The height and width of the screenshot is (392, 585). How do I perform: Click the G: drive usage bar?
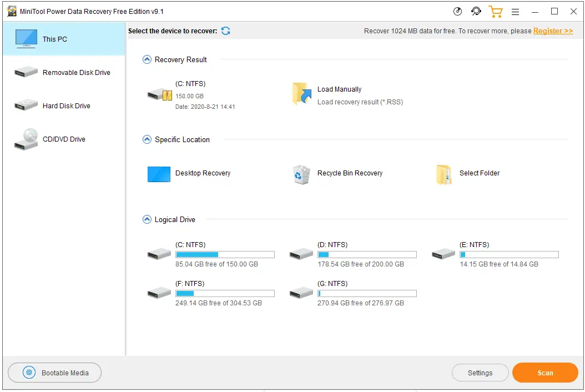(x=367, y=293)
